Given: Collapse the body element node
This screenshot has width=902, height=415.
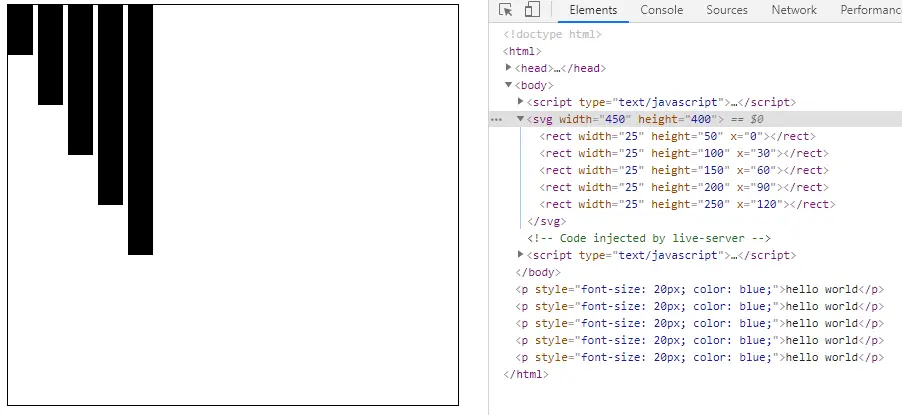Looking at the screenshot, I should [x=509, y=85].
